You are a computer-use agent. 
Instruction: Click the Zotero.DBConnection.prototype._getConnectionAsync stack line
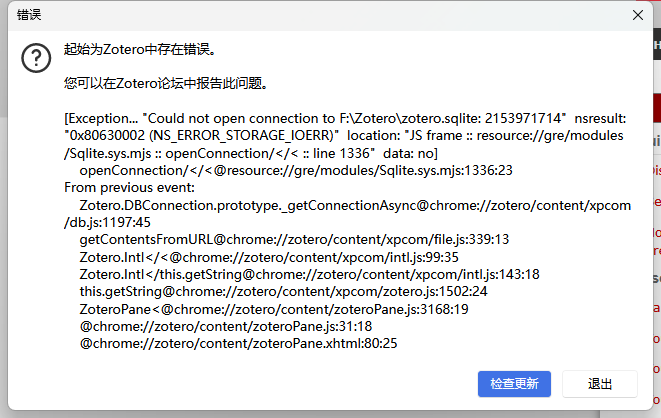[x=355, y=205]
